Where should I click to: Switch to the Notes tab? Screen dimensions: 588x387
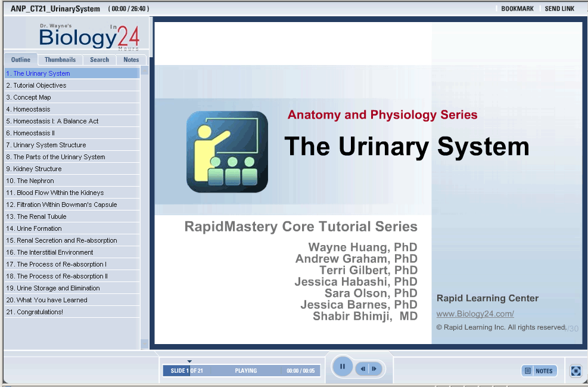pos(131,60)
